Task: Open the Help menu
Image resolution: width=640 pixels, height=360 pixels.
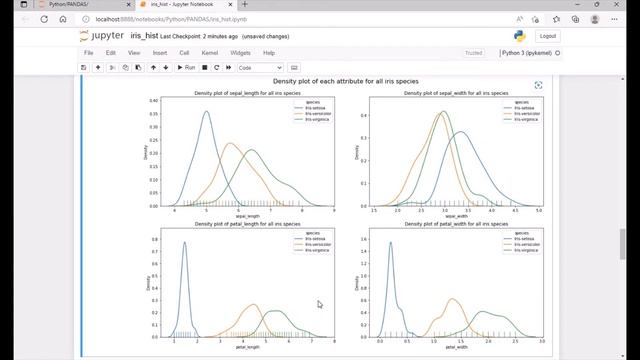Action: tap(269, 53)
